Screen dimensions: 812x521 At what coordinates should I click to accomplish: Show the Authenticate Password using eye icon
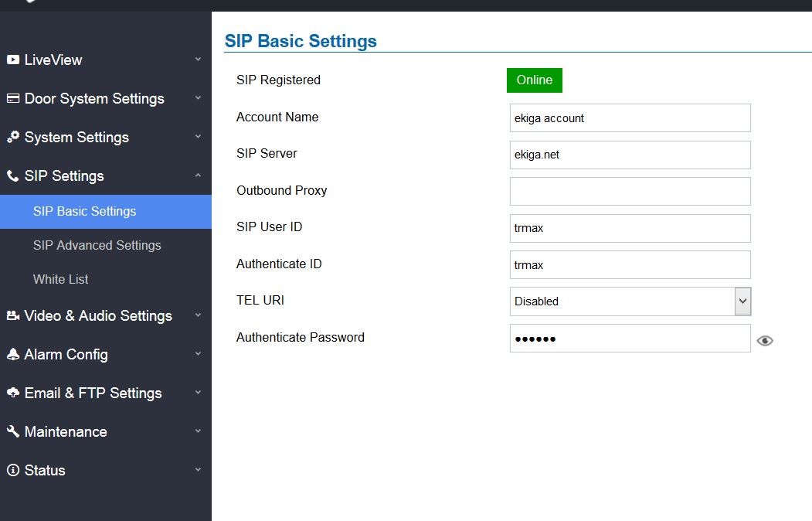(765, 340)
